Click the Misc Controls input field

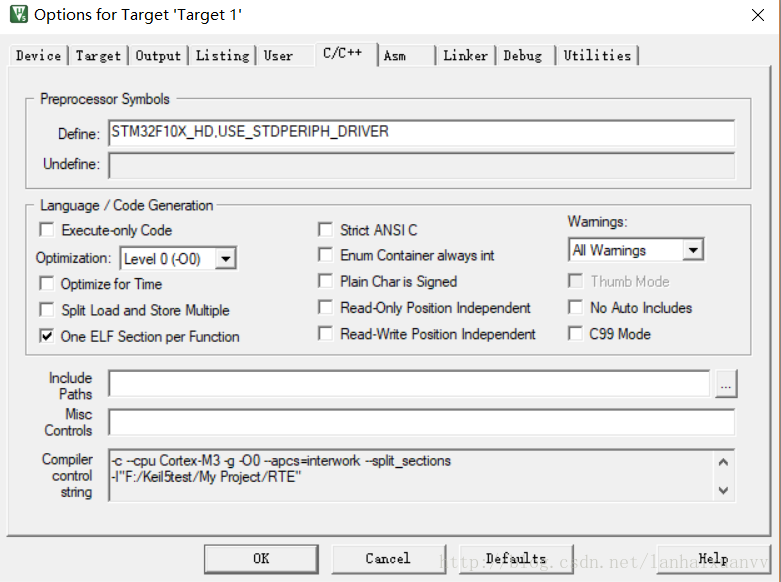point(421,422)
